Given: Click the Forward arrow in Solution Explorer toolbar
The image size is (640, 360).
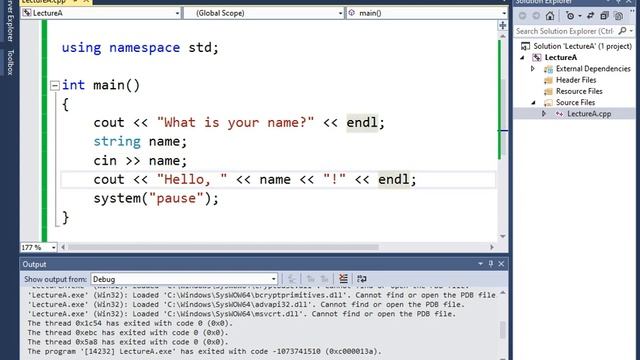Looking at the screenshot, I should [536, 16].
